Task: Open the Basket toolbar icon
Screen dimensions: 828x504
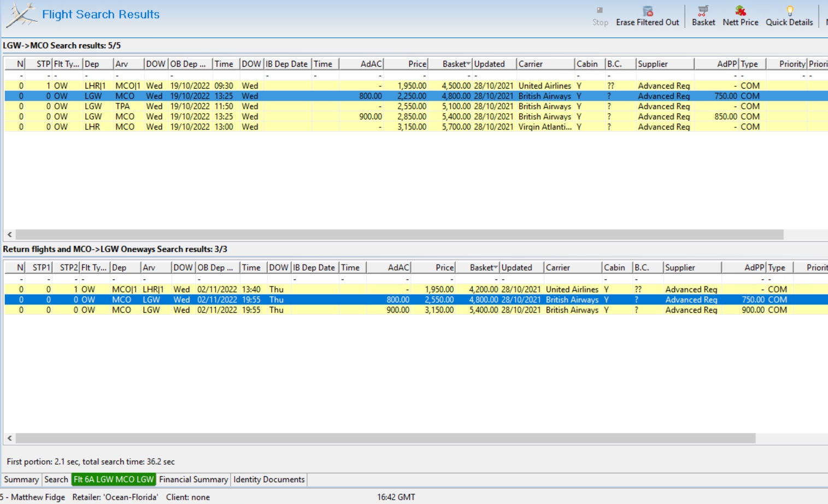Action: click(703, 11)
